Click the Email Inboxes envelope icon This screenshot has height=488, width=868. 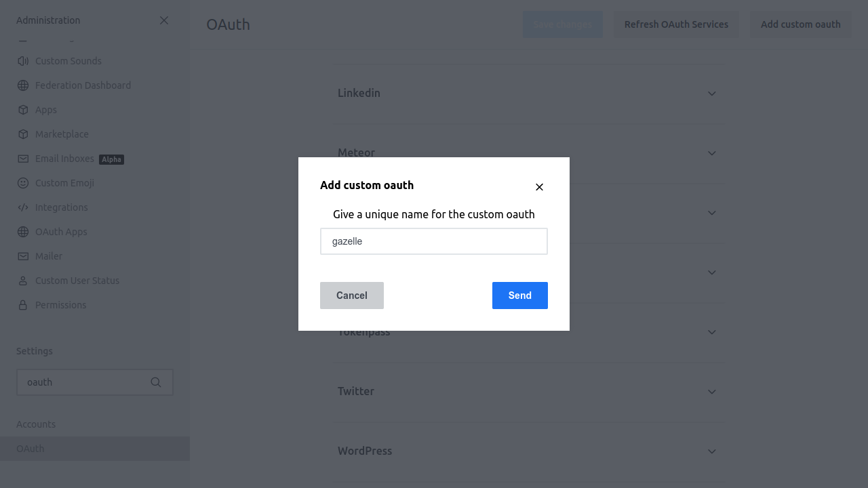pos(23,159)
